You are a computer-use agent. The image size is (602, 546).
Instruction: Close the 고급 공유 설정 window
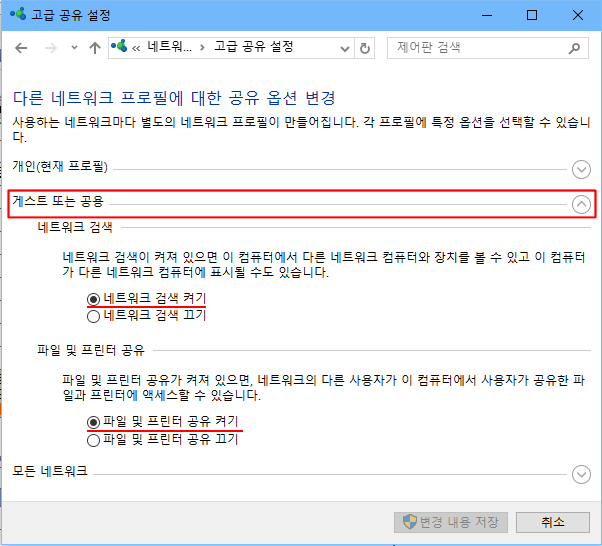tap(577, 15)
